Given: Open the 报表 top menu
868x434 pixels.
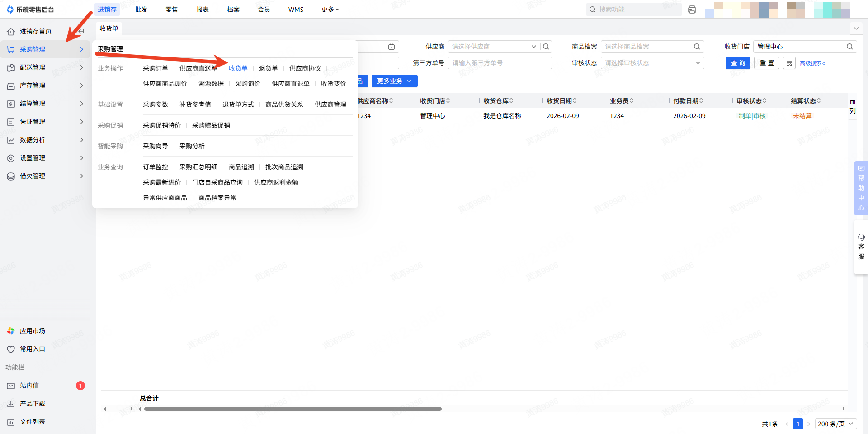Looking at the screenshot, I should point(203,10).
